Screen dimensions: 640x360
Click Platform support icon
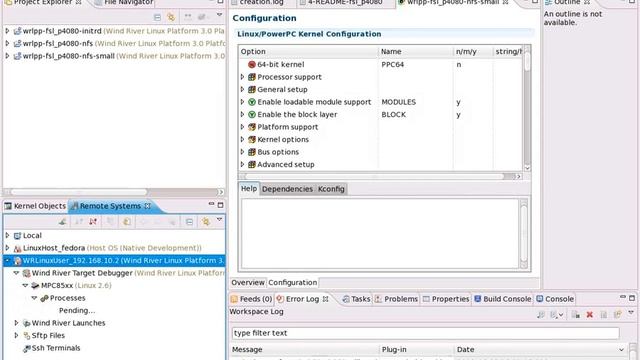point(252,127)
